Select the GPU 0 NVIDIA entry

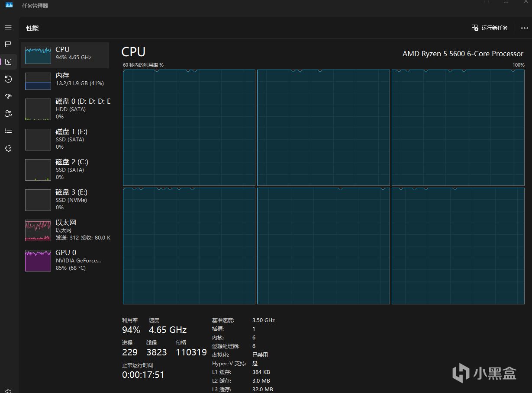coord(65,260)
